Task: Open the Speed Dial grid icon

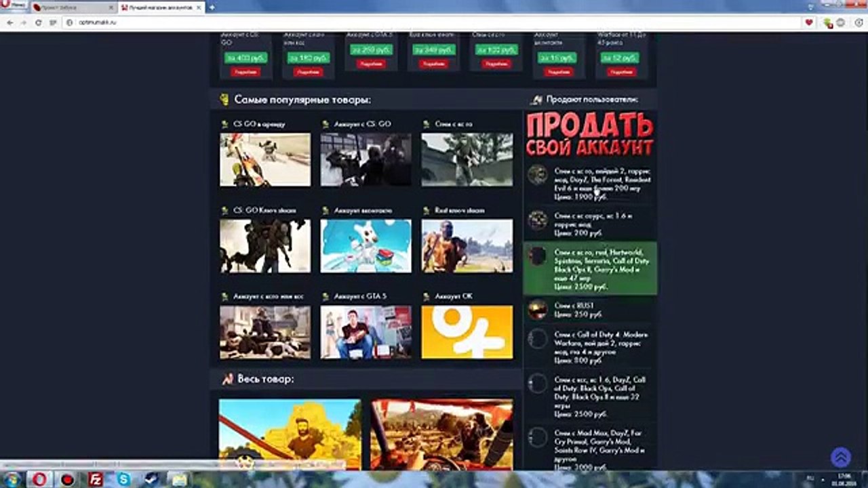Action: point(53,22)
